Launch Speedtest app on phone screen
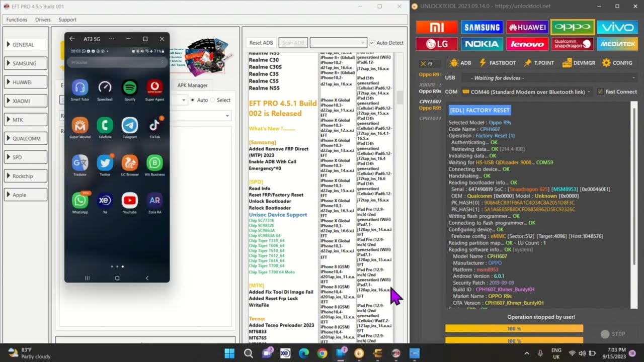The width and height of the screenshot is (644, 362). tap(105, 87)
